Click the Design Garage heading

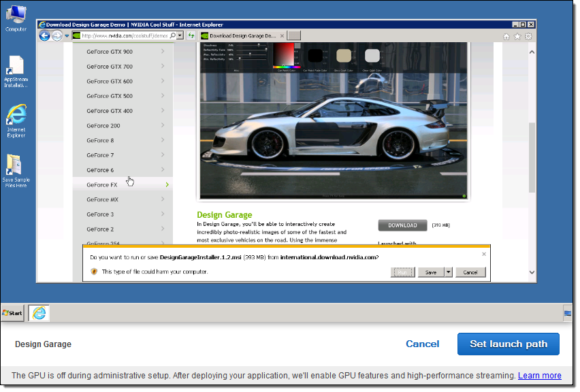(224, 215)
